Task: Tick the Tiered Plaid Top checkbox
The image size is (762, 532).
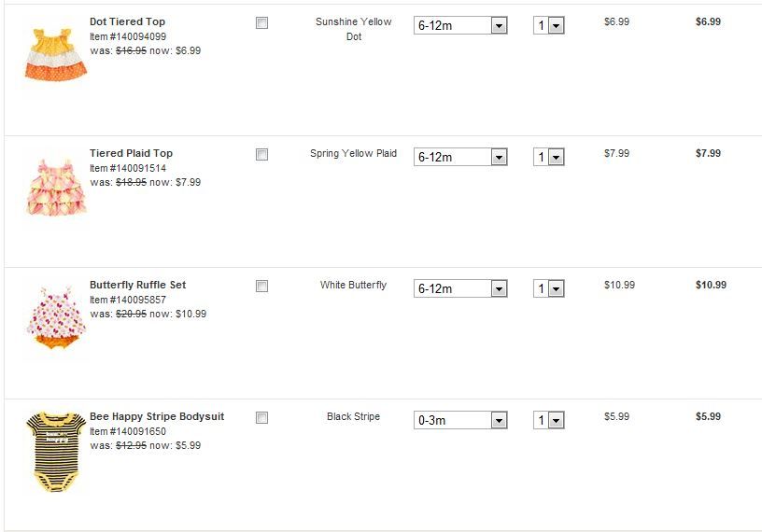Action: (x=261, y=155)
